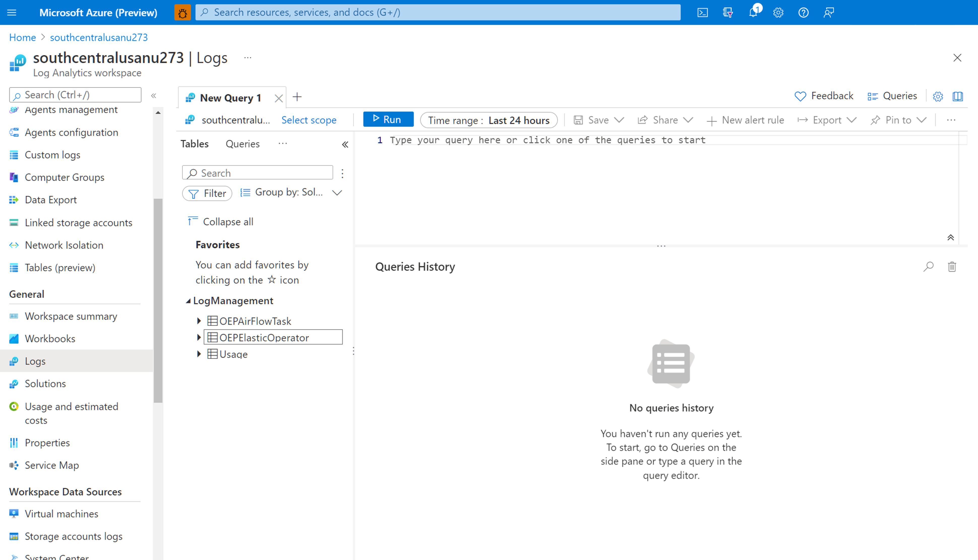Open the Help question mark icon

pos(803,12)
